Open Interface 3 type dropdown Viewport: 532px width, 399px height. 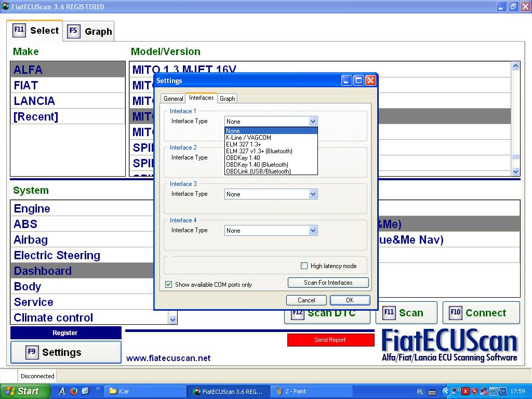click(x=313, y=194)
